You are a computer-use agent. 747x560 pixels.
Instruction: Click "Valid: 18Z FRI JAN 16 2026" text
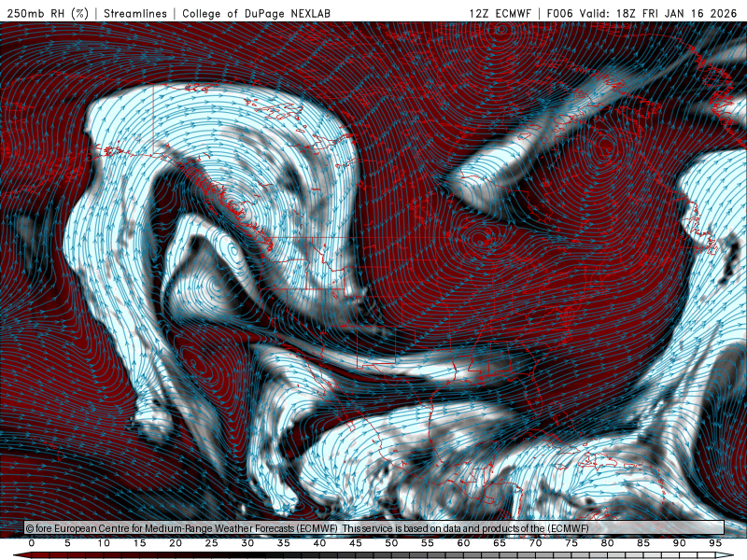click(658, 13)
